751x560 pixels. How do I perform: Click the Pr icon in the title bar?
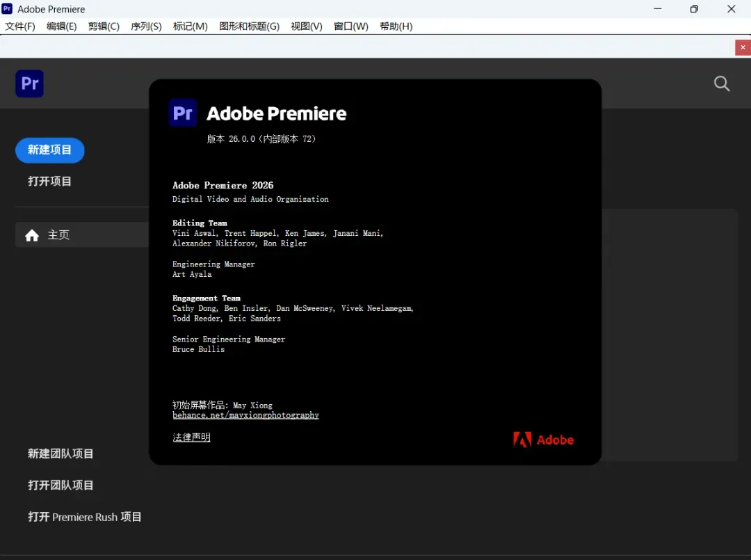coord(7,8)
